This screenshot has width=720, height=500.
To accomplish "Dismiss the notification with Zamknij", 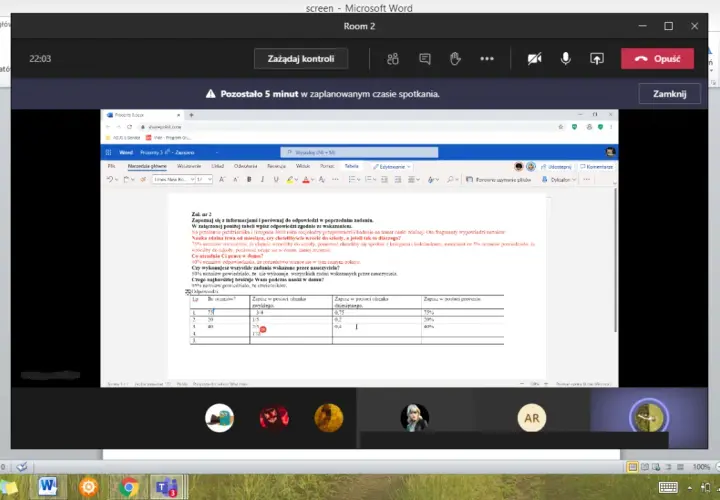I will tap(669, 94).
